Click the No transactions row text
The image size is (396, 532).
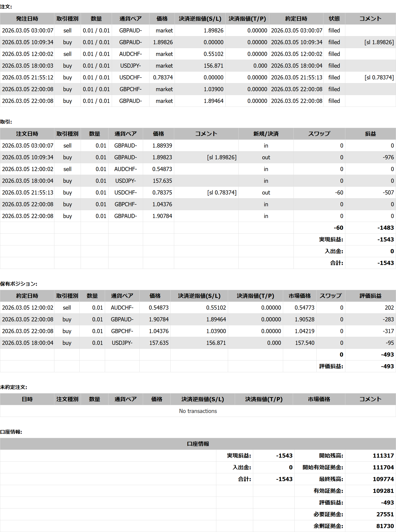click(198, 411)
